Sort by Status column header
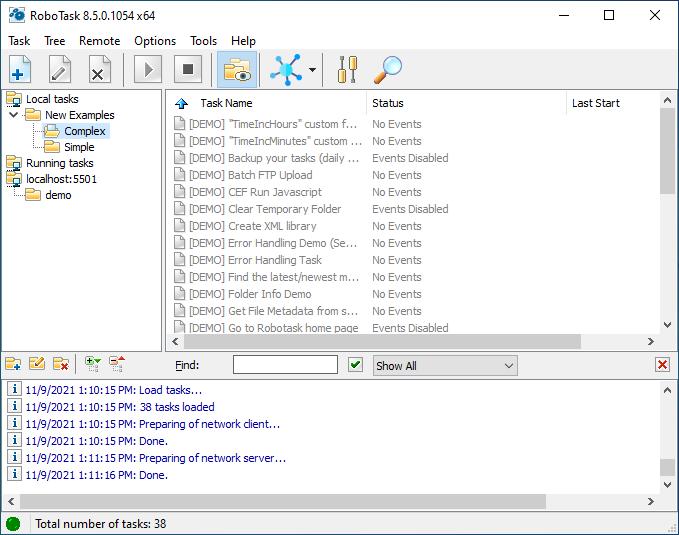This screenshot has height=535, width=679. [x=388, y=103]
